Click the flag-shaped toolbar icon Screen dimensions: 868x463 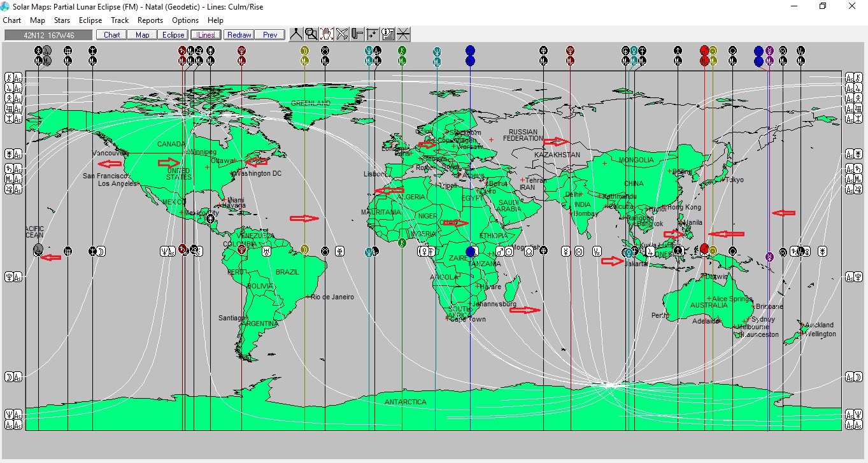click(357, 34)
